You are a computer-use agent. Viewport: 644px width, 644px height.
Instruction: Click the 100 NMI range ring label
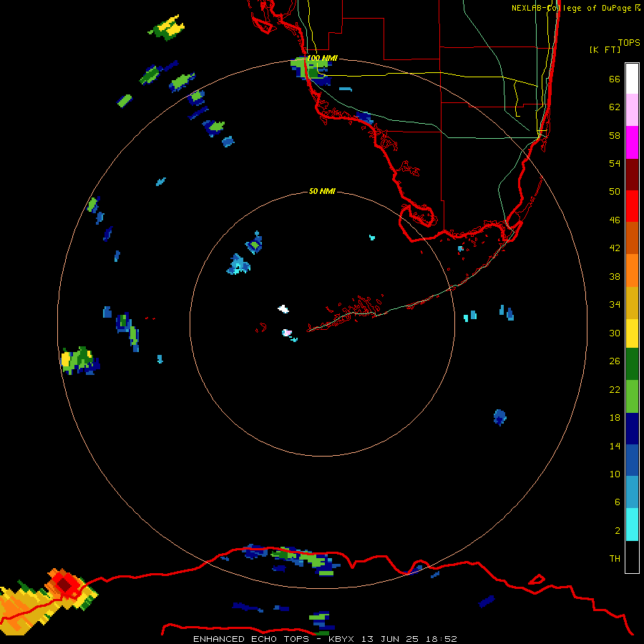click(321, 58)
